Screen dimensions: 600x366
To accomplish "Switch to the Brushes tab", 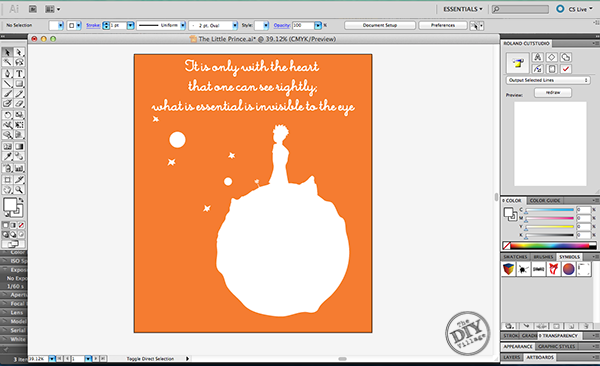I will tap(543, 257).
